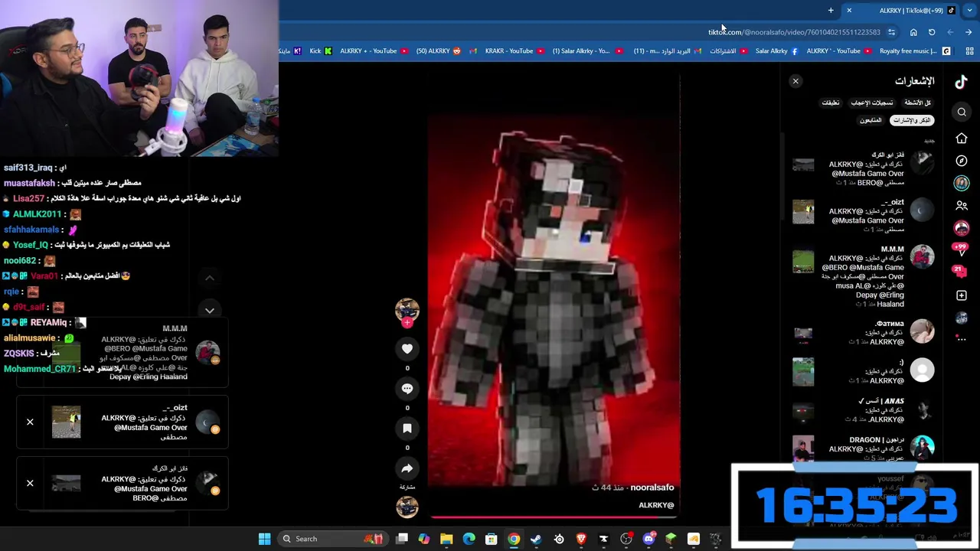Close the notifications panel

pyautogui.click(x=795, y=81)
